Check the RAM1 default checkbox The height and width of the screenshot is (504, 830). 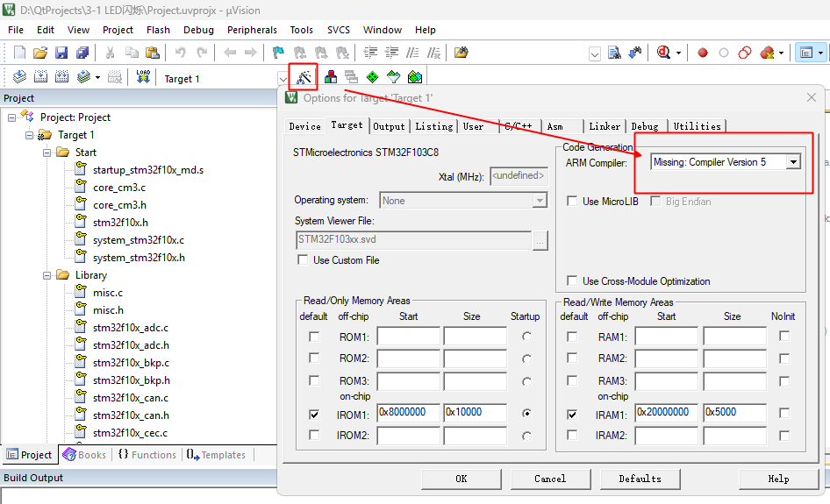pyautogui.click(x=572, y=337)
